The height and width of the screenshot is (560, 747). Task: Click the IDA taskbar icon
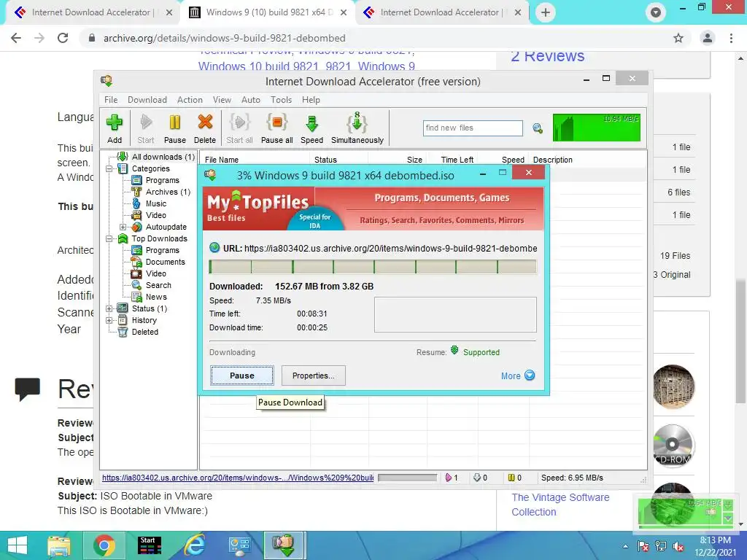point(285,545)
